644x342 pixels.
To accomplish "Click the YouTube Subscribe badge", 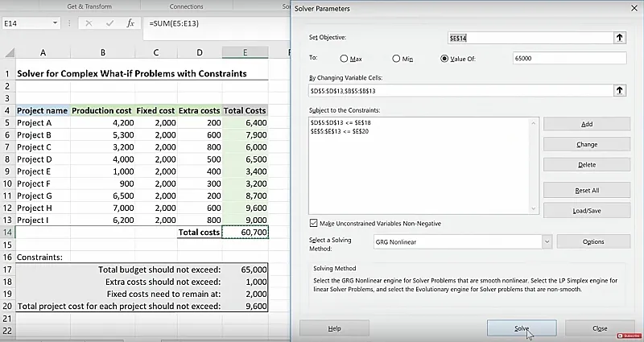I will tap(627, 336).
